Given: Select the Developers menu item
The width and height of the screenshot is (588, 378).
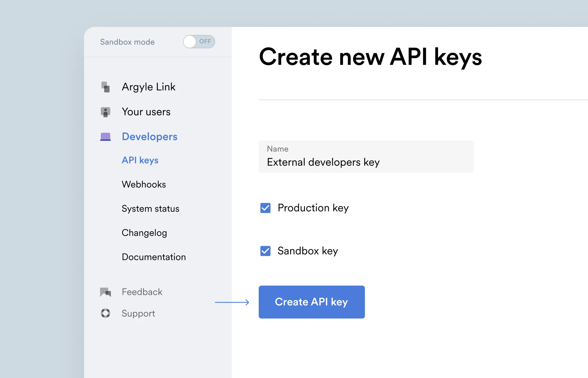Looking at the screenshot, I should pyautogui.click(x=150, y=137).
